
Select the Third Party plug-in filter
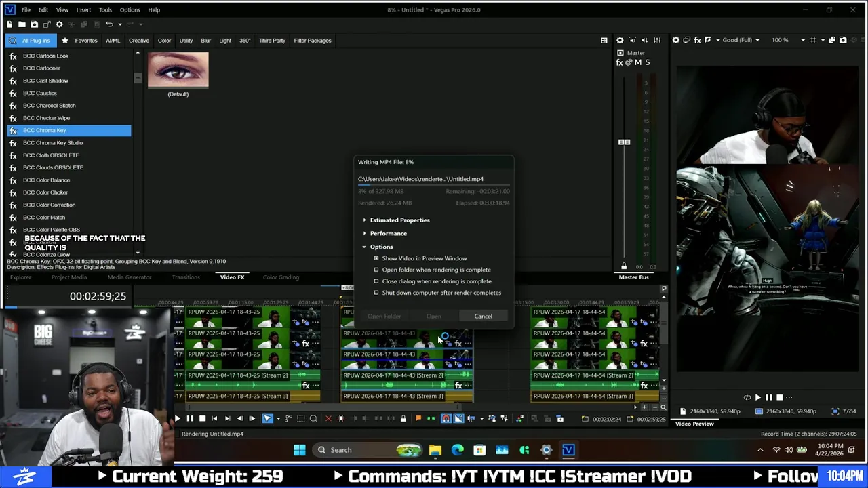pyautogui.click(x=272, y=41)
